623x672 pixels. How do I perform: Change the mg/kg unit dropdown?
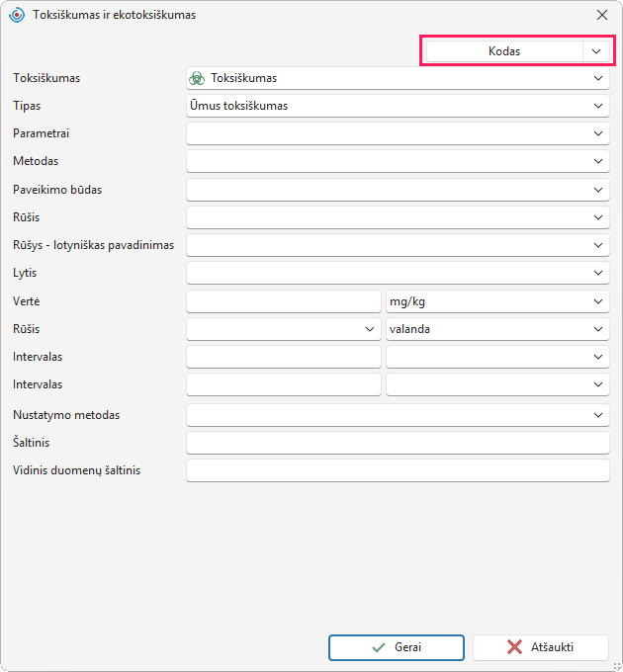click(x=497, y=301)
